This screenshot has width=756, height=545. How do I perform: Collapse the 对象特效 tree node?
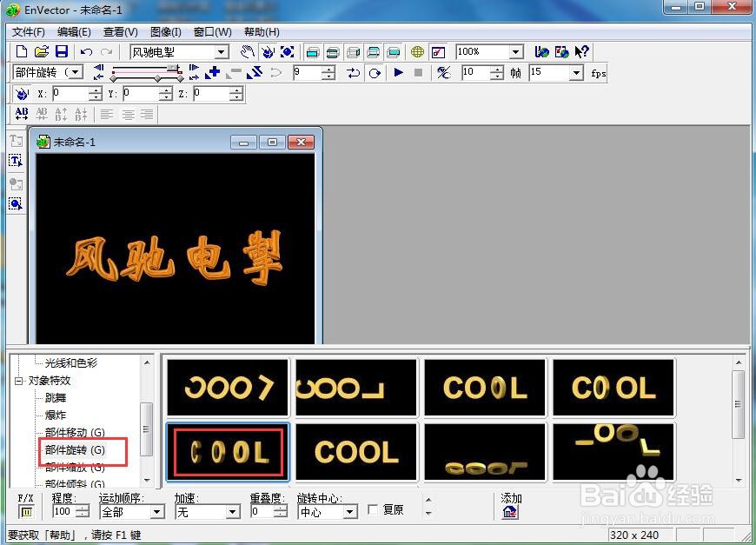[x=19, y=381]
